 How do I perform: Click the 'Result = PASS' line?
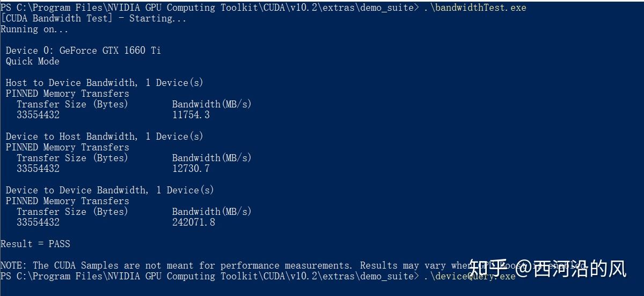coord(35,244)
